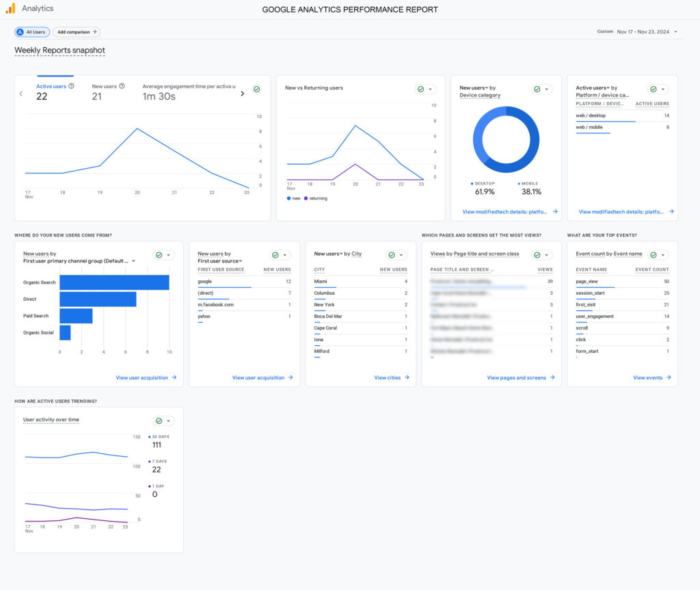Image resolution: width=700 pixels, height=590 pixels.
Task: Open First user source dimension selector
Action: point(220,261)
